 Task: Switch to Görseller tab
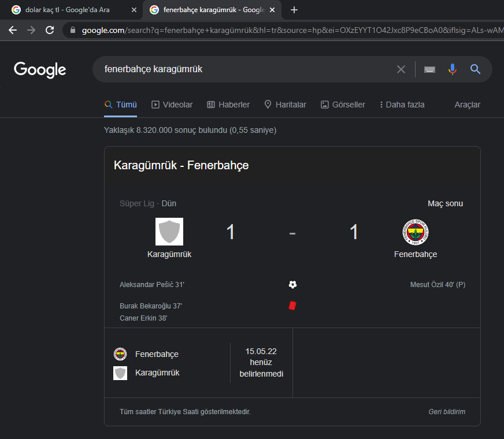tap(343, 105)
